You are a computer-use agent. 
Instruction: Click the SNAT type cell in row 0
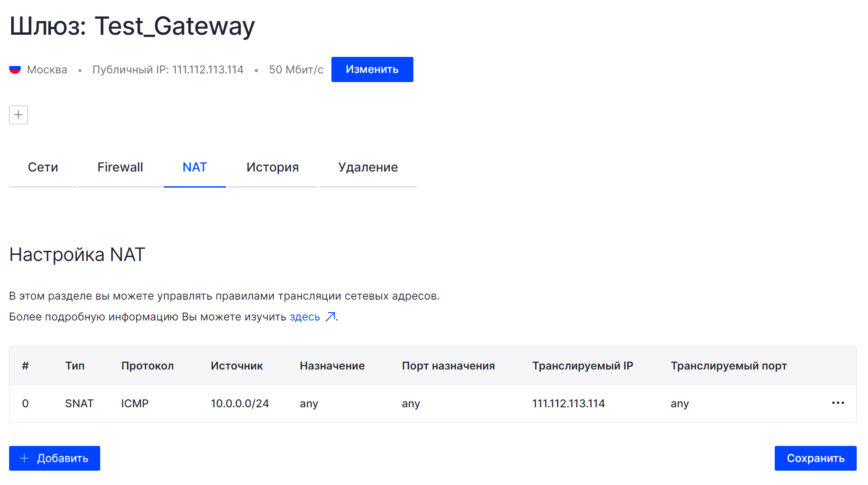pyautogui.click(x=79, y=403)
